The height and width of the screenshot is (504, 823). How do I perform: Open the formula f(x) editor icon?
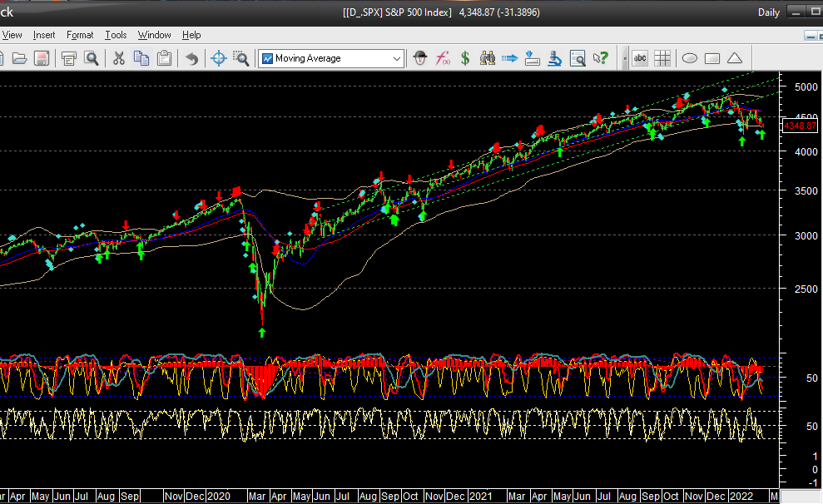pyautogui.click(x=444, y=58)
